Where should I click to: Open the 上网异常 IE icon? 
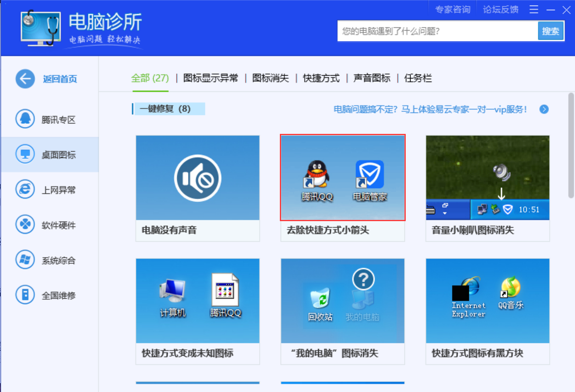tap(25, 189)
